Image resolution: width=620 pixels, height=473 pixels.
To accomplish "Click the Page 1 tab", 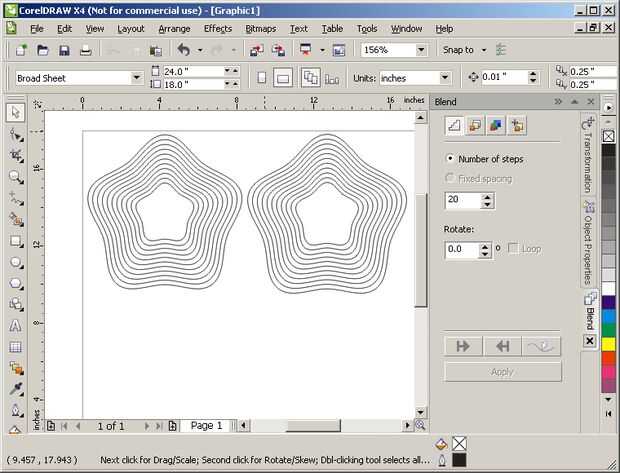I will (x=206, y=426).
